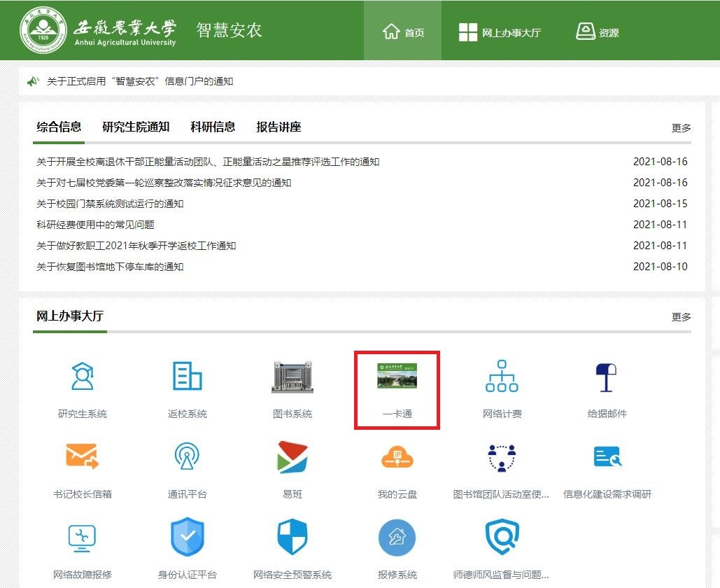
Task: Click the 给据邮件 mailbox icon
Action: [607, 377]
